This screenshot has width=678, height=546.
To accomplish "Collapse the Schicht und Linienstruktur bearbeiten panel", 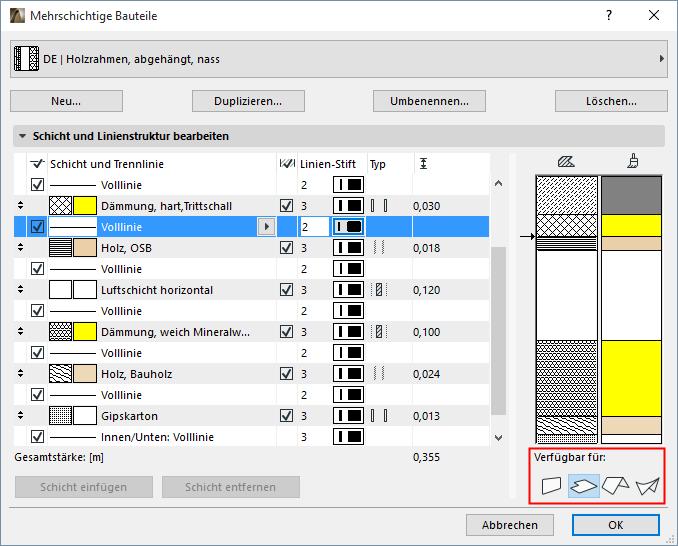I will click(22, 136).
